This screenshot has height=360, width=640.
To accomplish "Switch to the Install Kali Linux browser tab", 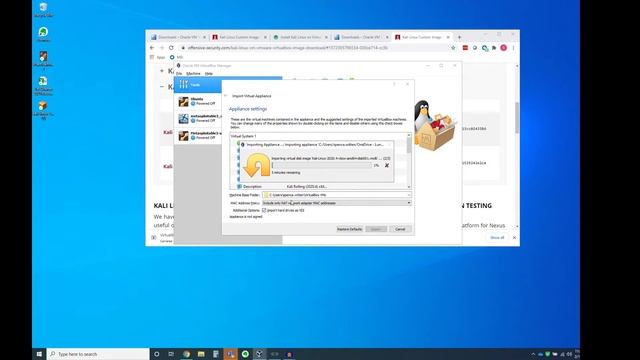I will tap(300, 37).
